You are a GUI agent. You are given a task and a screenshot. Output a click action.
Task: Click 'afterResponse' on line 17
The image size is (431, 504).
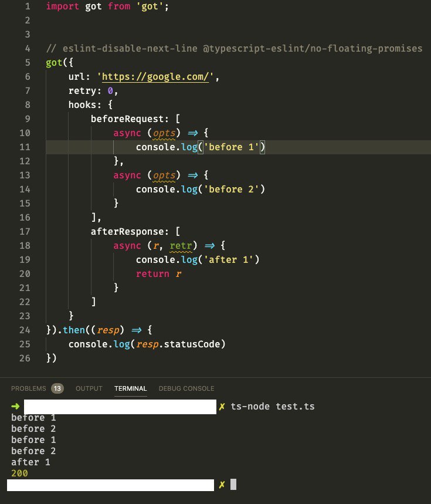pos(127,231)
